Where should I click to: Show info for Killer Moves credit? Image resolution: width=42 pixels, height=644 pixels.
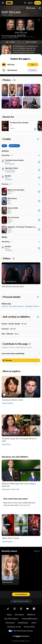coord(39,201)
